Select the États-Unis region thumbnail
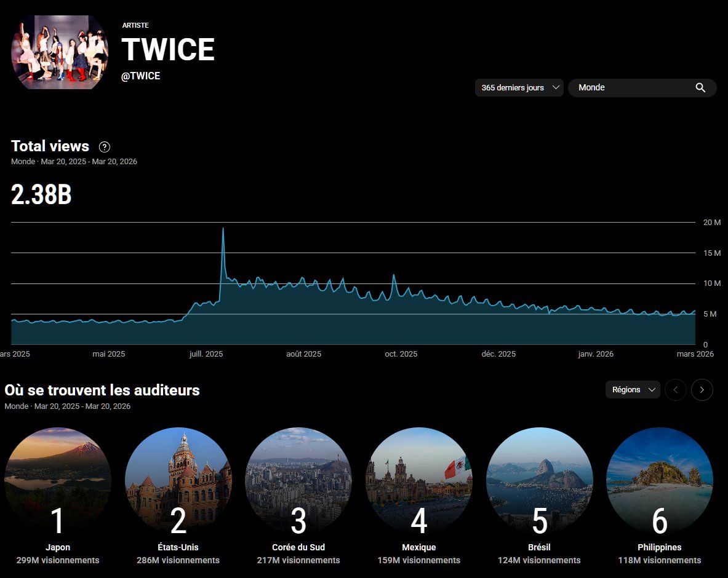728x578 pixels. click(x=178, y=481)
